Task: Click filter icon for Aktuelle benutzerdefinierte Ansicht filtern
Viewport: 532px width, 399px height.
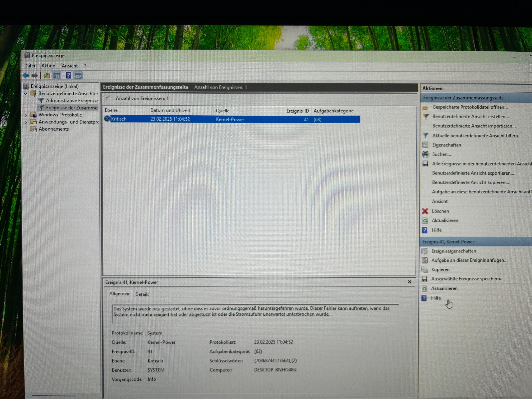Action: (425, 136)
